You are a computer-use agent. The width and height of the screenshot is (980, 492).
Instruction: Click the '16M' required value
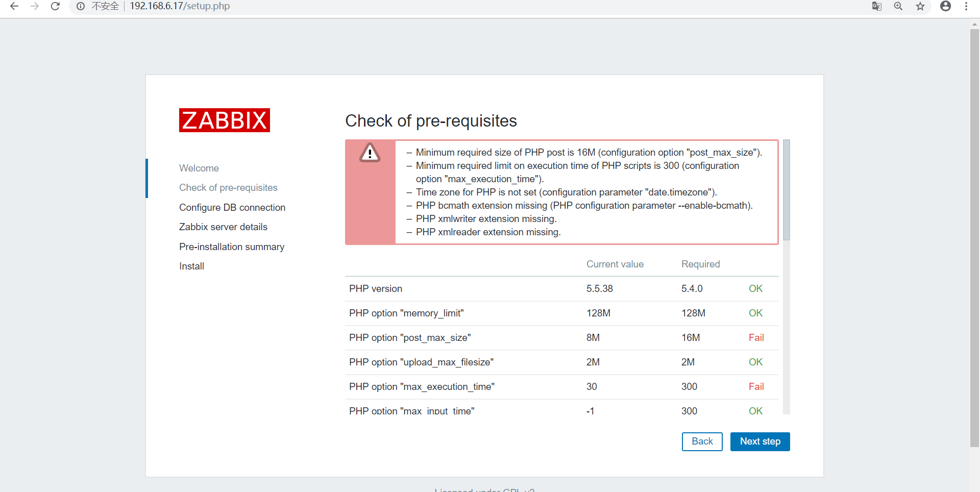click(x=691, y=338)
